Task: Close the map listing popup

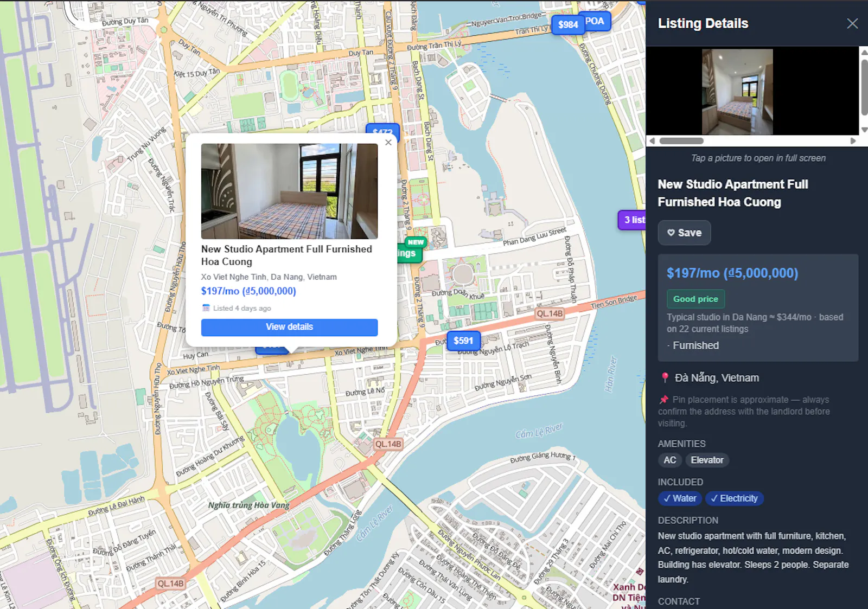Action: (x=388, y=143)
